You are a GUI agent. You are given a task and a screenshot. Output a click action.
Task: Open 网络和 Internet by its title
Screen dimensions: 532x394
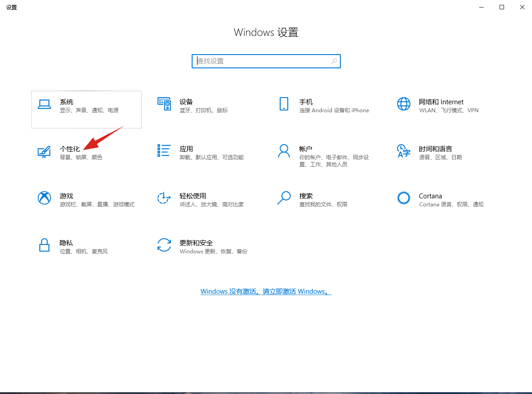(x=441, y=102)
